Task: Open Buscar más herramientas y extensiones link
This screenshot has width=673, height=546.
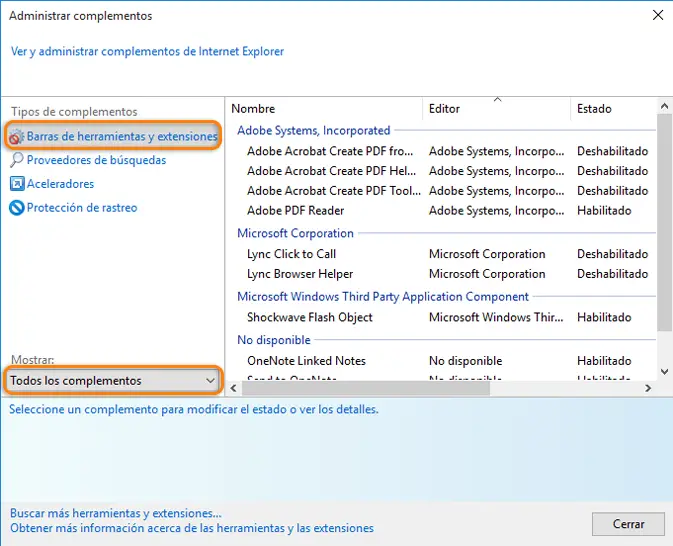Action: (x=116, y=513)
